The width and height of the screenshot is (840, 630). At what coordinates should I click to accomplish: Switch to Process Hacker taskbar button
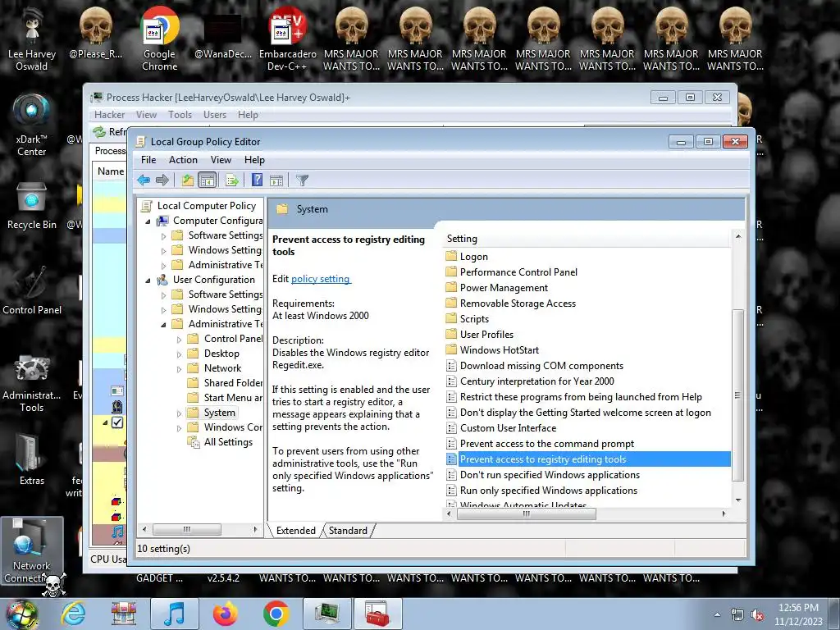(x=326, y=614)
